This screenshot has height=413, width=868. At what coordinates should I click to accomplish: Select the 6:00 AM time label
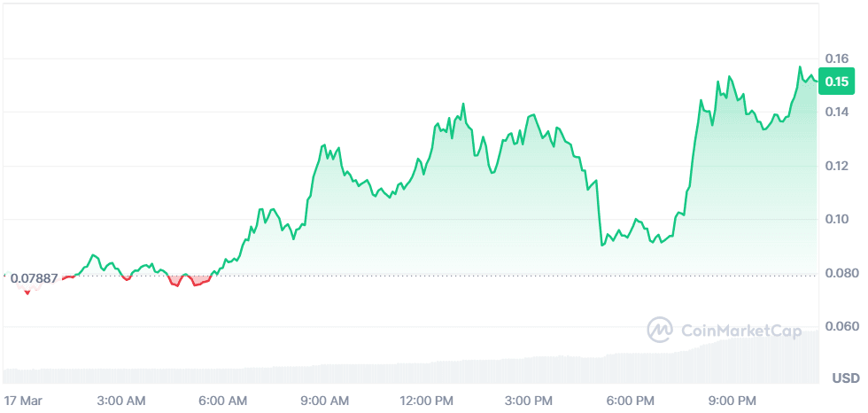pyautogui.click(x=223, y=400)
